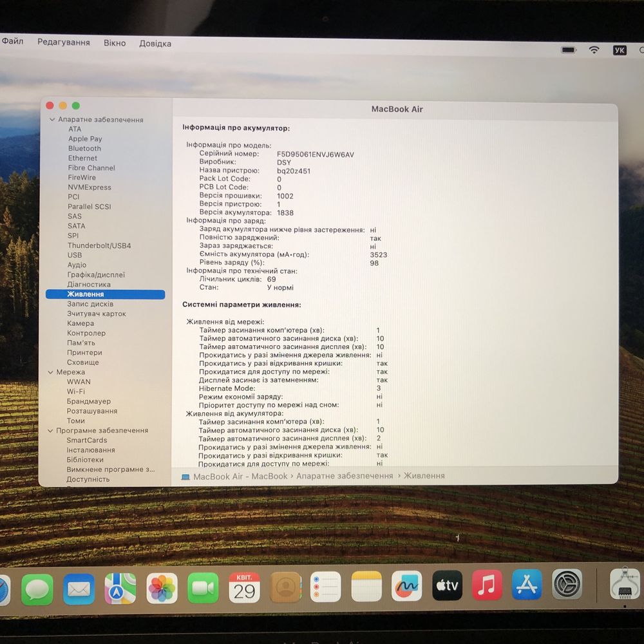Select PCI in sidebar
This screenshot has width=644, height=644.
pos(73,196)
